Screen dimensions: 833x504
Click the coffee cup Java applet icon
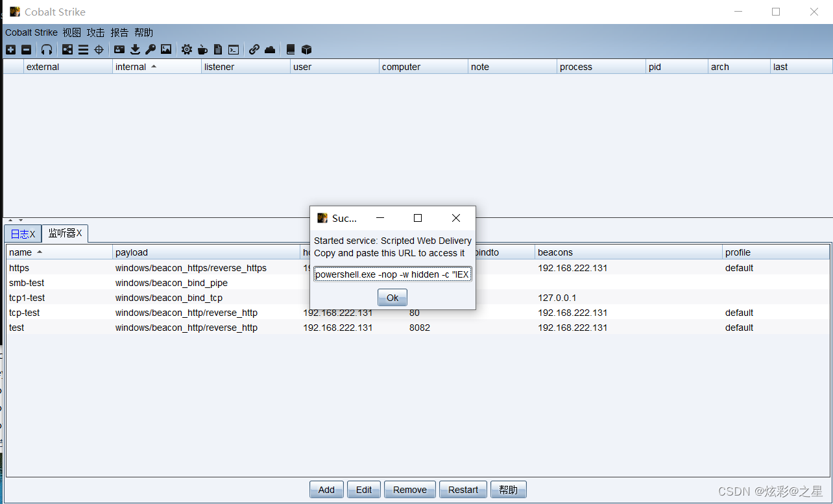point(202,49)
